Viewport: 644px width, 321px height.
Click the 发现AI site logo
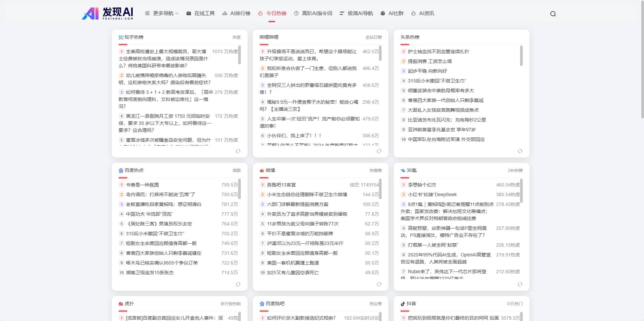tap(107, 13)
